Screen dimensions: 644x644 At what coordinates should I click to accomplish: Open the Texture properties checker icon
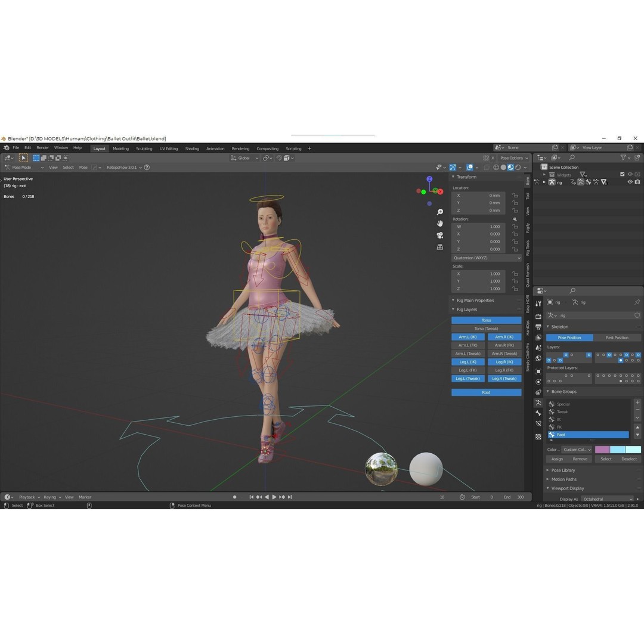tap(538, 436)
